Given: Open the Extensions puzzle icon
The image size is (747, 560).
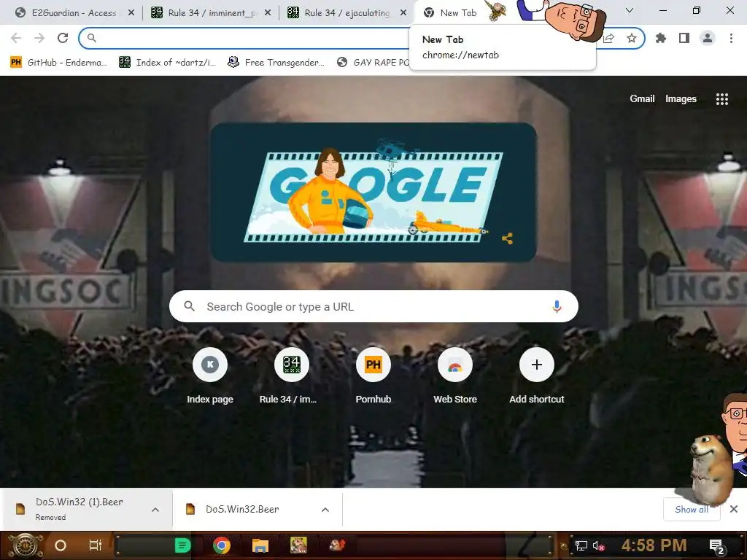Looking at the screenshot, I should click(x=661, y=38).
